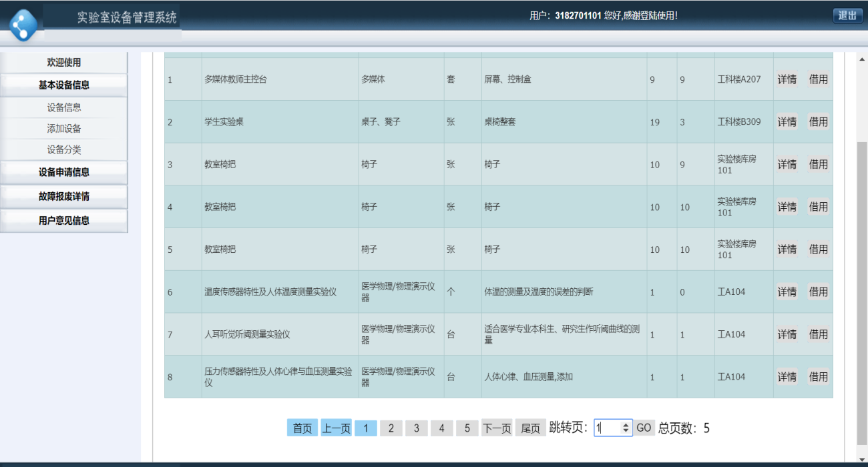
Task: Collapse the 基本设备信息 menu section
Action: (x=63, y=85)
